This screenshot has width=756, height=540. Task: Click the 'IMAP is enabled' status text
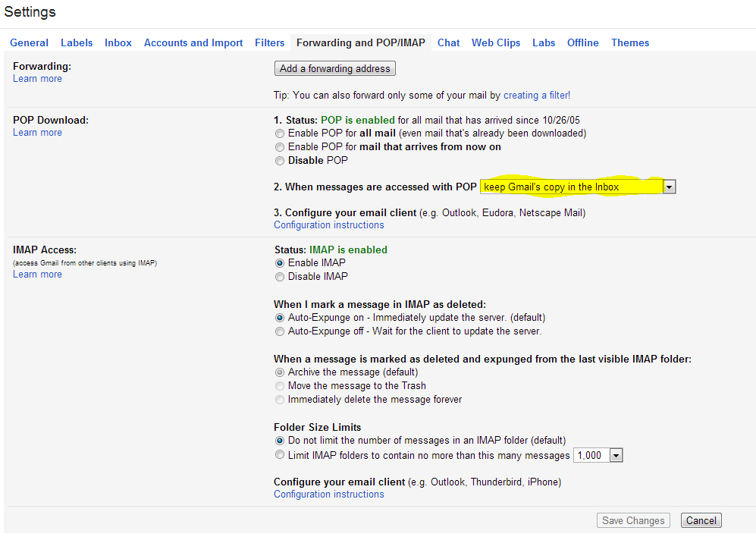coord(348,250)
